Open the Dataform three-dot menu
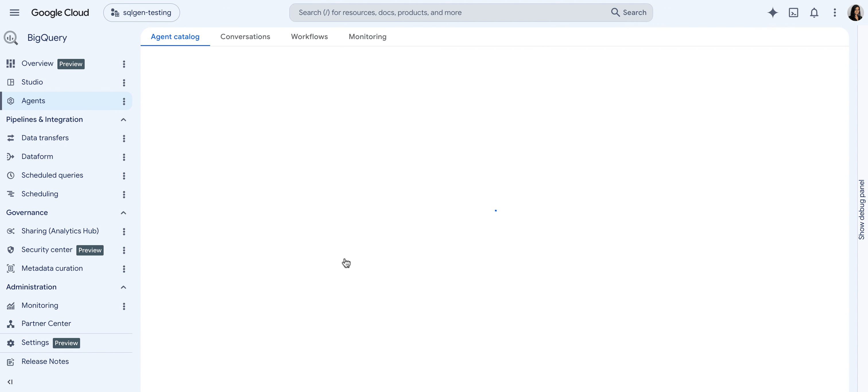868x392 pixels. pyautogui.click(x=124, y=157)
